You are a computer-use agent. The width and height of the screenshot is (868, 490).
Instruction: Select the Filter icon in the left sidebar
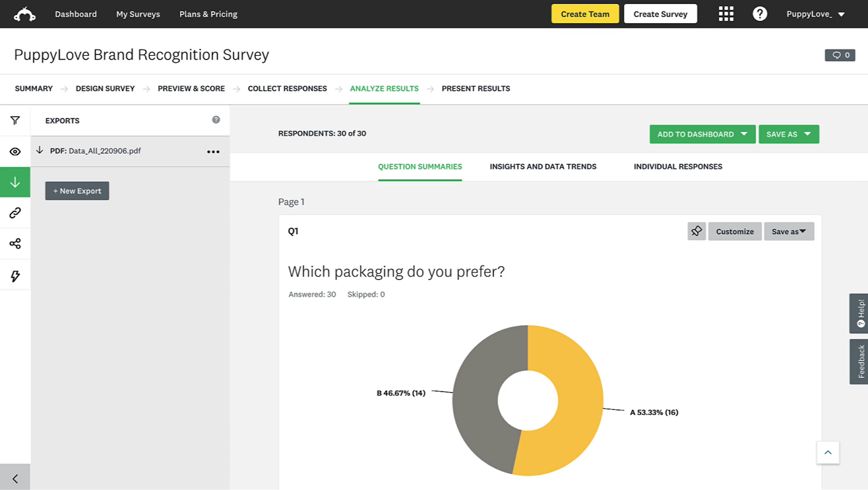click(15, 120)
